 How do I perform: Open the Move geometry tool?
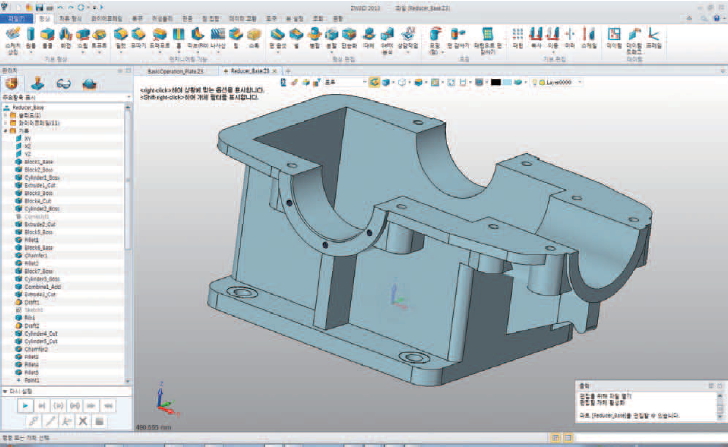pos(552,37)
